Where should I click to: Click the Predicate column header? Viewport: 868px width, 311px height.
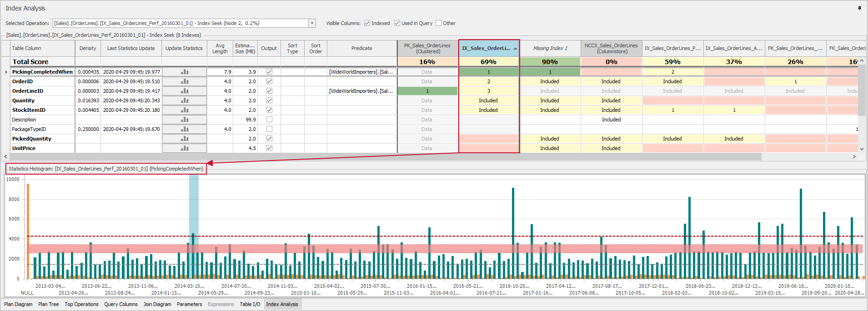(362, 48)
